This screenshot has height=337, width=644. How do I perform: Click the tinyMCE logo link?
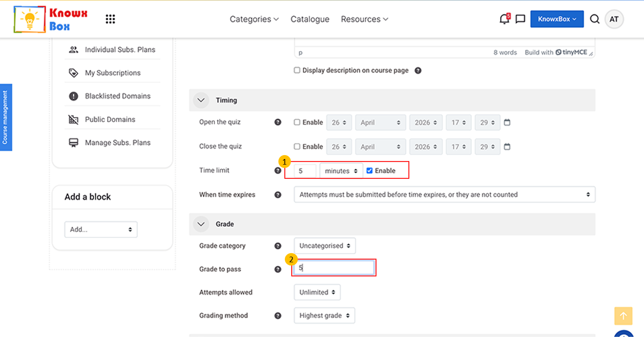point(571,52)
